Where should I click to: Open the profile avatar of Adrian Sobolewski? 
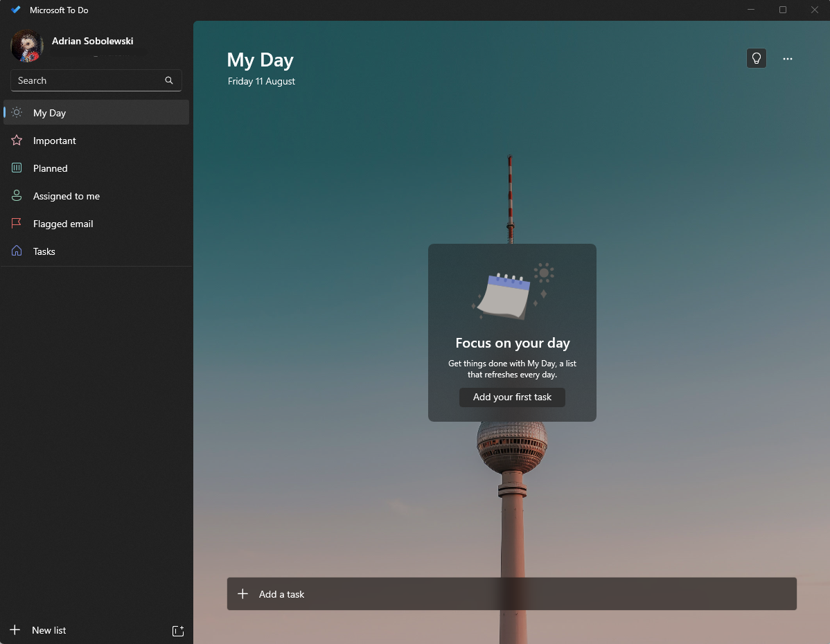[26, 46]
